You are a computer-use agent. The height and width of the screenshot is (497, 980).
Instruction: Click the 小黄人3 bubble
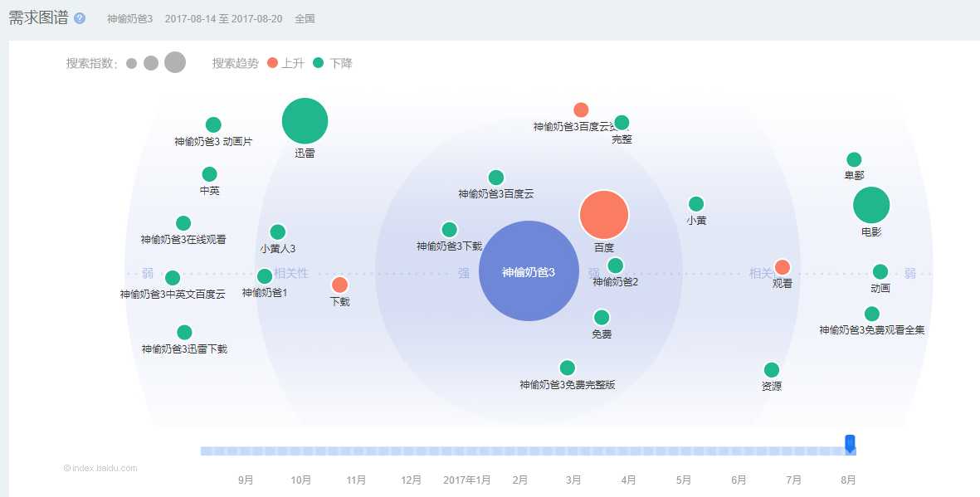[x=277, y=232]
